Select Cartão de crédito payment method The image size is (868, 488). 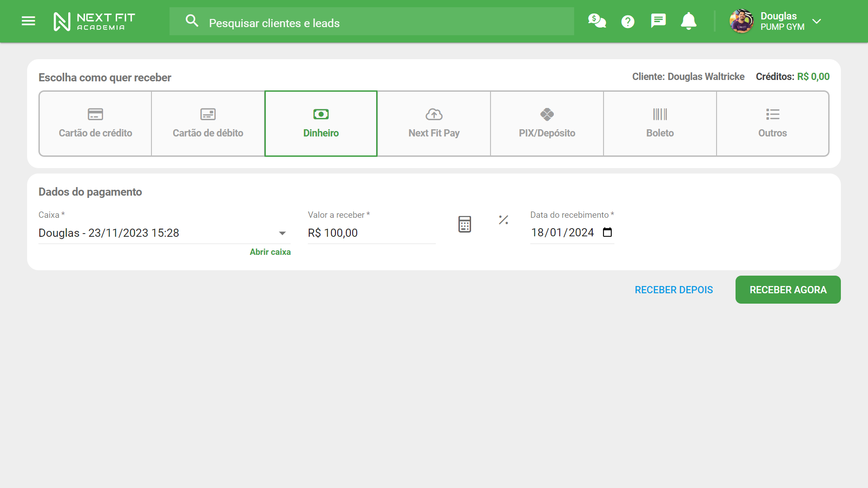(x=95, y=123)
